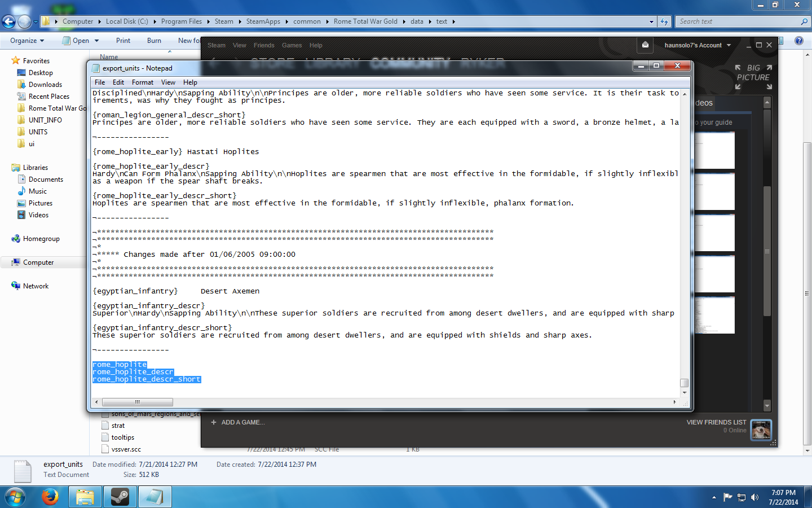812x508 pixels.
Task: Open the Steam account dropdown
Action: coord(698,45)
